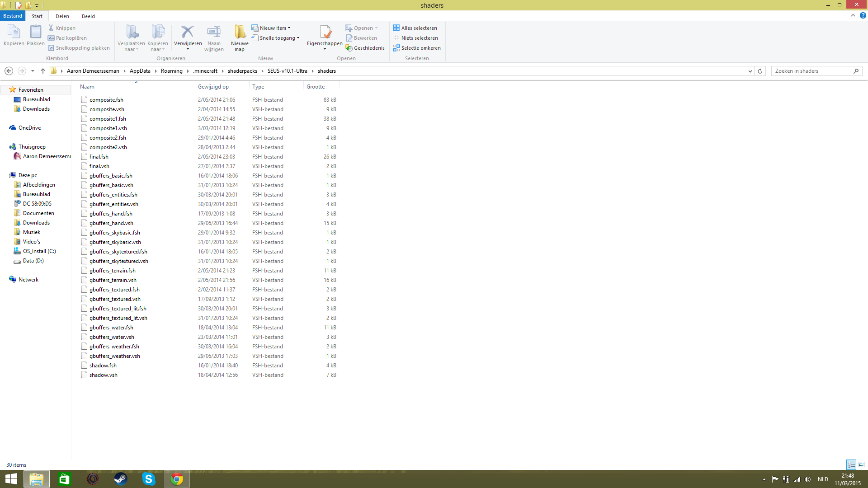Select the Start ribbon tab
868x488 pixels.
tap(37, 16)
